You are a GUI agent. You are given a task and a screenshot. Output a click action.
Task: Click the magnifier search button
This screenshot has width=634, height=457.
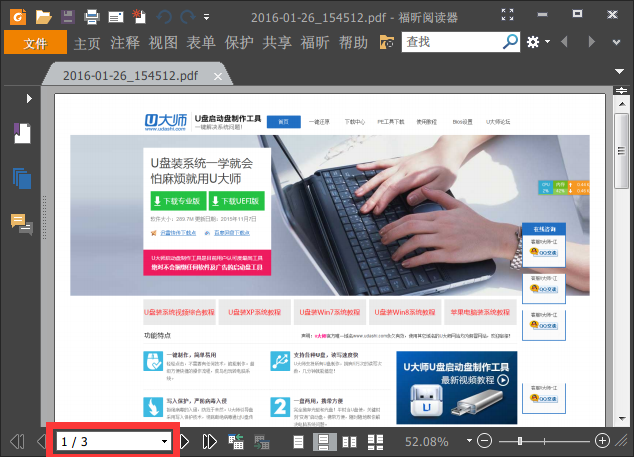pos(510,42)
